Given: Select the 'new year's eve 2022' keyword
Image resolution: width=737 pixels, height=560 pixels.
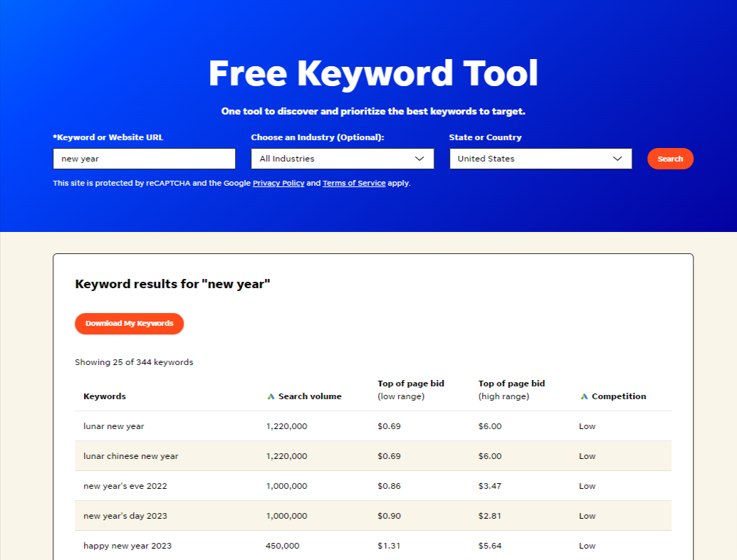Looking at the screenshot, I should (125, 486).
